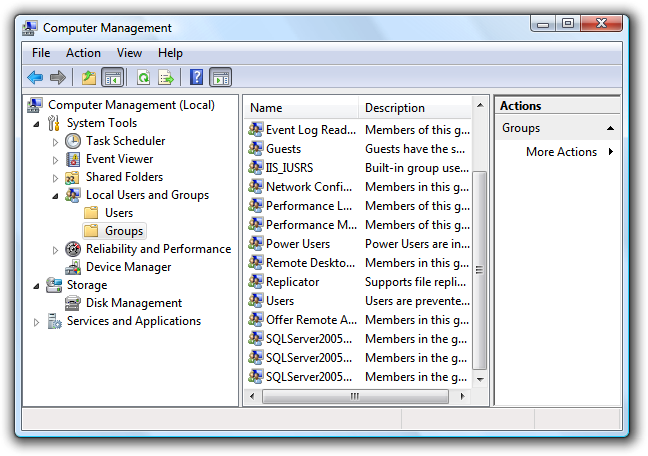This screenshot has height=456, width=648.
Task: Select the Power Users group icon
Action: pyautogui.click(x=256, y=244)
